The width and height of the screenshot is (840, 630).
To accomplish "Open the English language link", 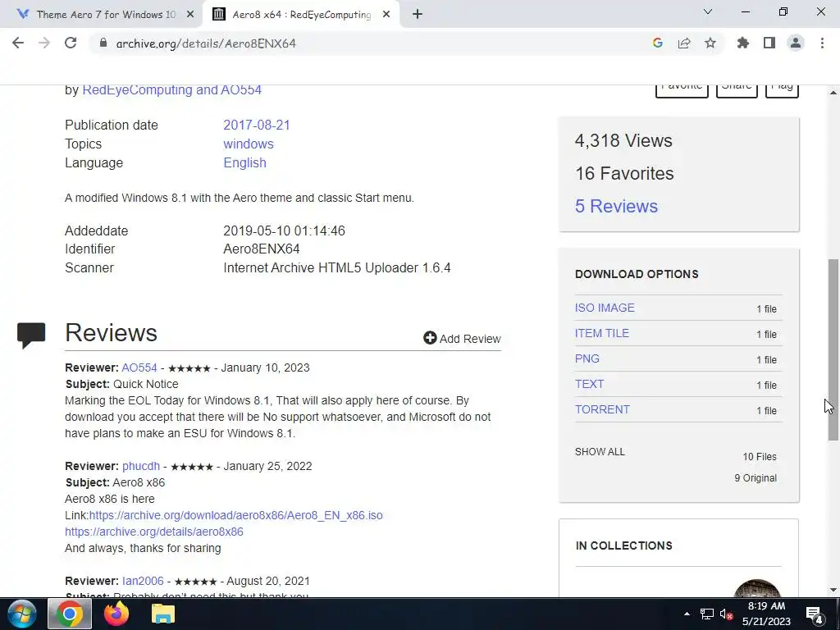I will point(244,162).
